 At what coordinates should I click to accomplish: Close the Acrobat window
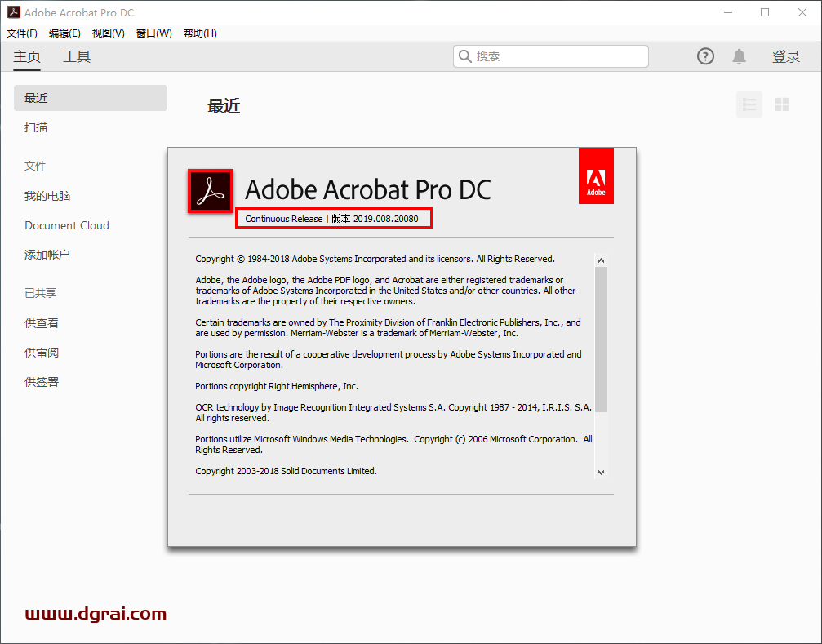coord(802,12)
